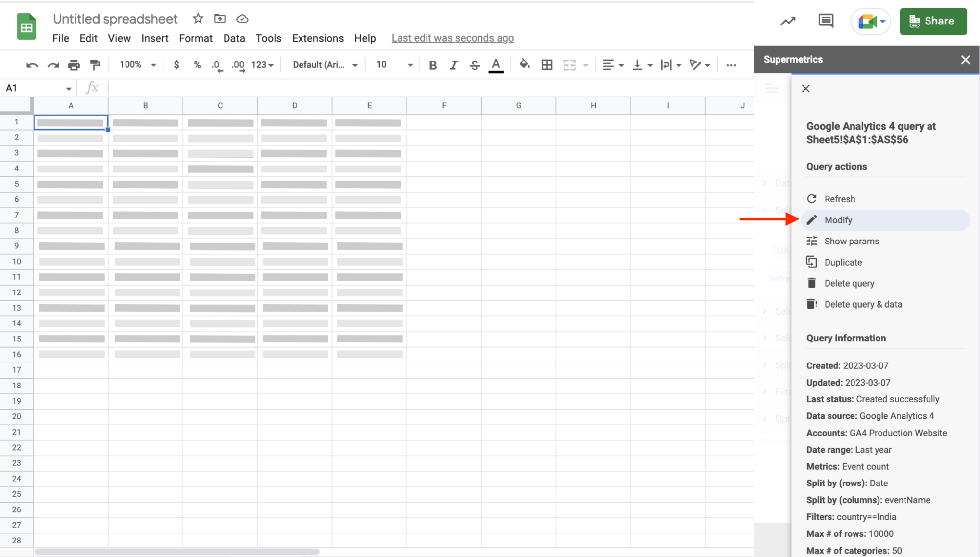
Task: Click the Refresh query action
Action: pyautogui.click(x=839, y=199)
